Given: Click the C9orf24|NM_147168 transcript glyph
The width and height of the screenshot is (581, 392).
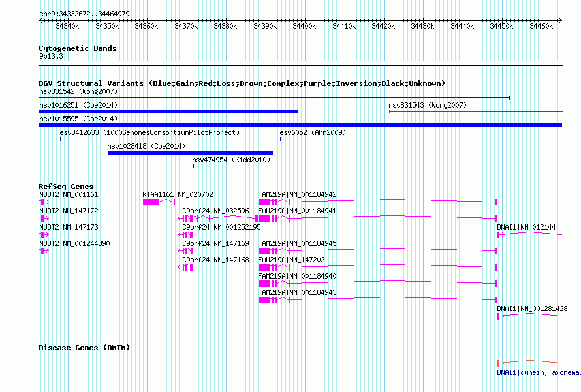Looking at the screenshot, I should [185, 267].
